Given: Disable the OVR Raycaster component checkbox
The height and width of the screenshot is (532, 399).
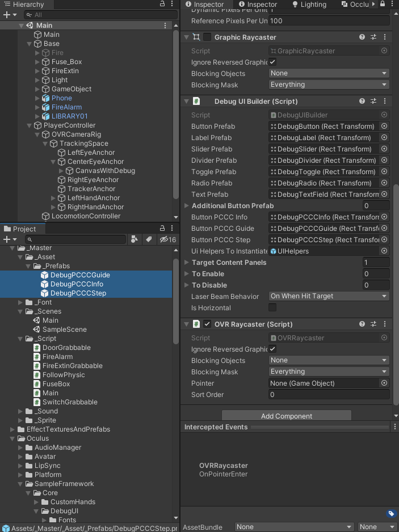Looking at the screenshot, I should coord(207,324).
